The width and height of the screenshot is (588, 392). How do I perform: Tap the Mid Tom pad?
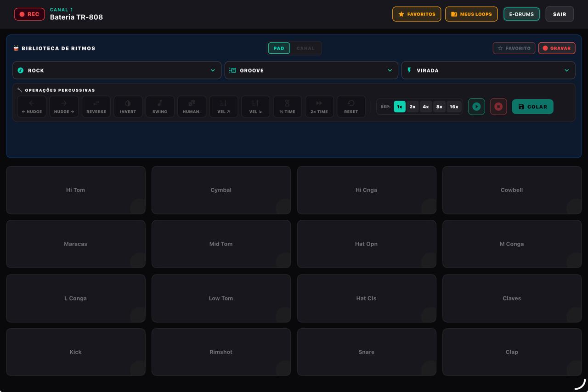(x=221, y=244)
